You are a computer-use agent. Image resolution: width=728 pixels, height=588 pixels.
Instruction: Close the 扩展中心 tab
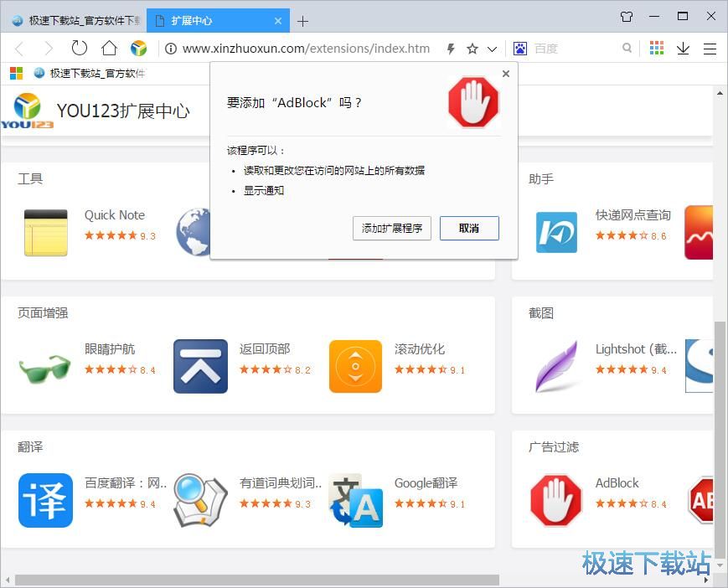pyautogui.click(x=277, y=21)
